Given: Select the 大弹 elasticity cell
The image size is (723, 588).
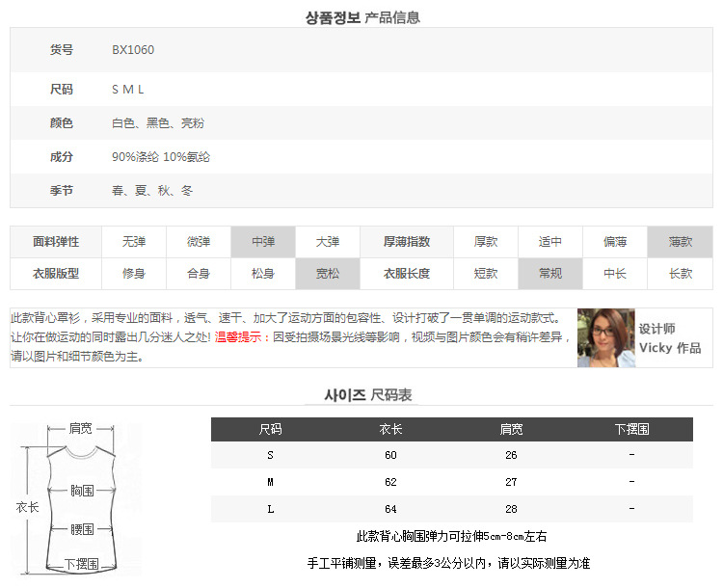Looking at the screenshot, I should tap(328, 242).
